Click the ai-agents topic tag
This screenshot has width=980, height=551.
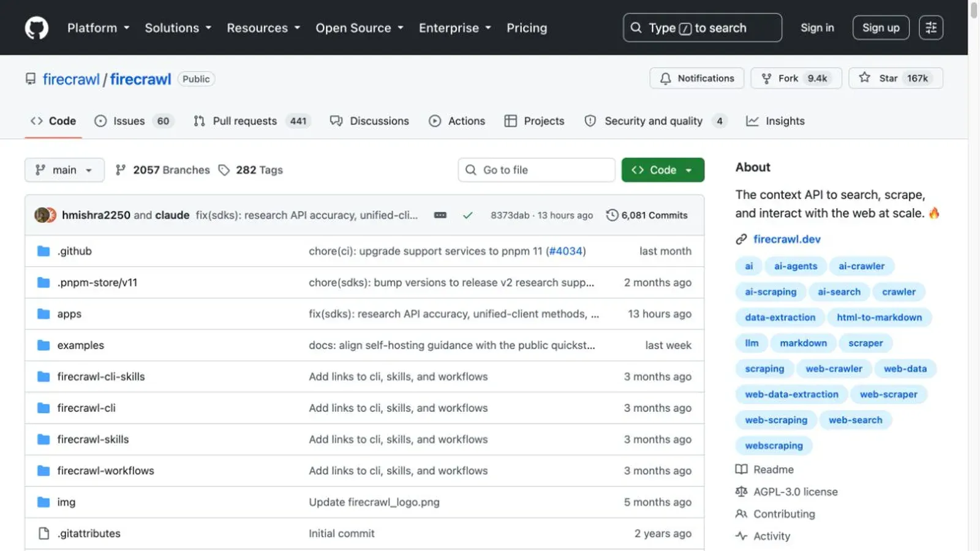[x=796, y=266]
